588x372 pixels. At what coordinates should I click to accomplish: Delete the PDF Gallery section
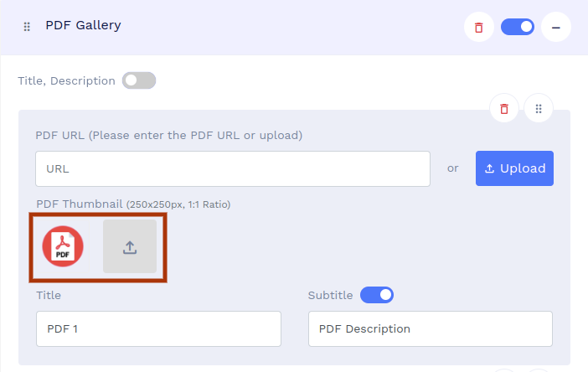tap(478, 28)
